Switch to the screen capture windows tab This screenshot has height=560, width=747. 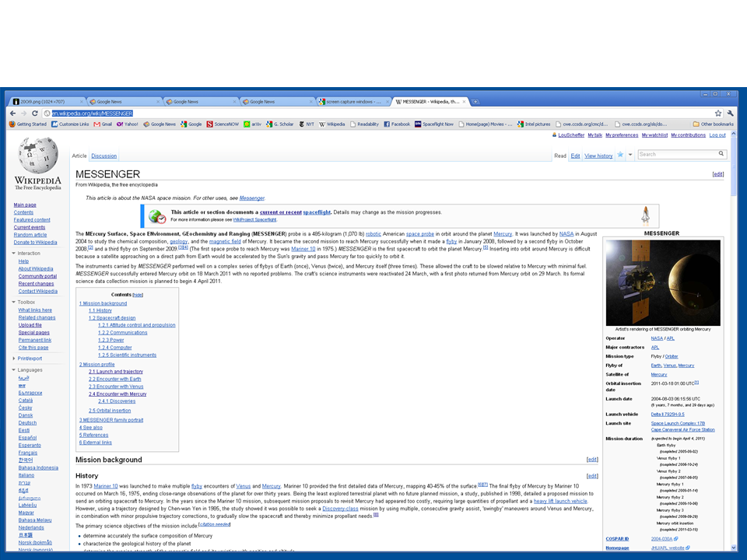pyautogui.click(x=353, y=101)
